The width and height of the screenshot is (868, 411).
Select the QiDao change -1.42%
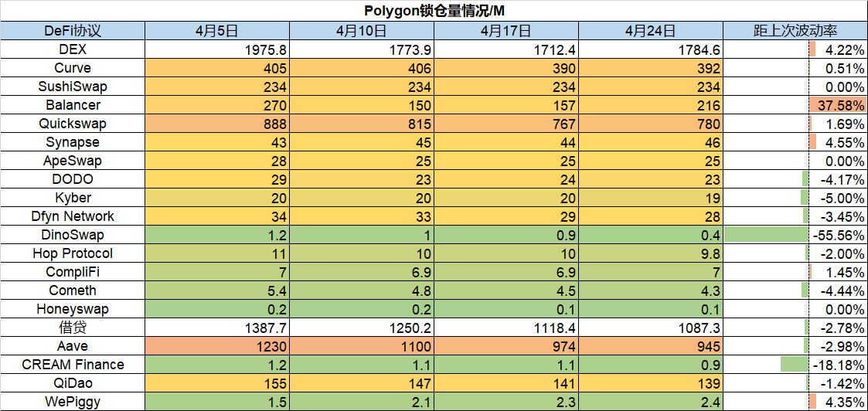point(795,383)
